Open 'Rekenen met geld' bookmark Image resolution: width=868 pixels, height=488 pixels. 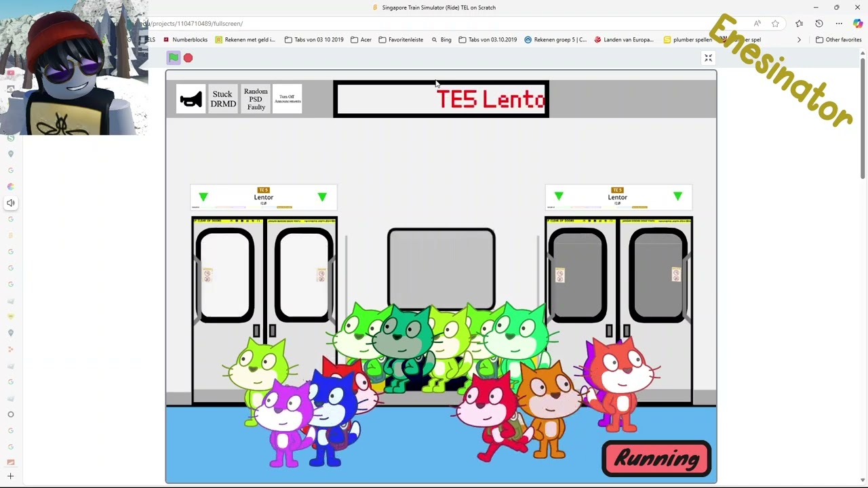245,39
